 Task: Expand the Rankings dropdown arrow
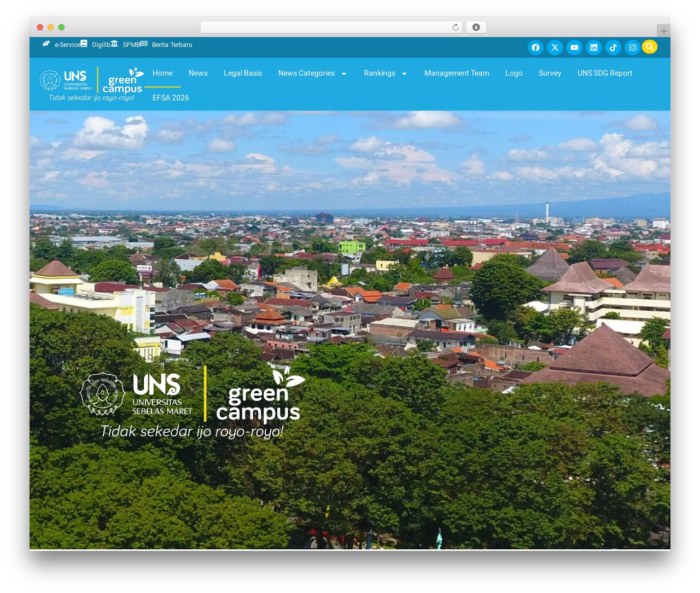[404, 74]
